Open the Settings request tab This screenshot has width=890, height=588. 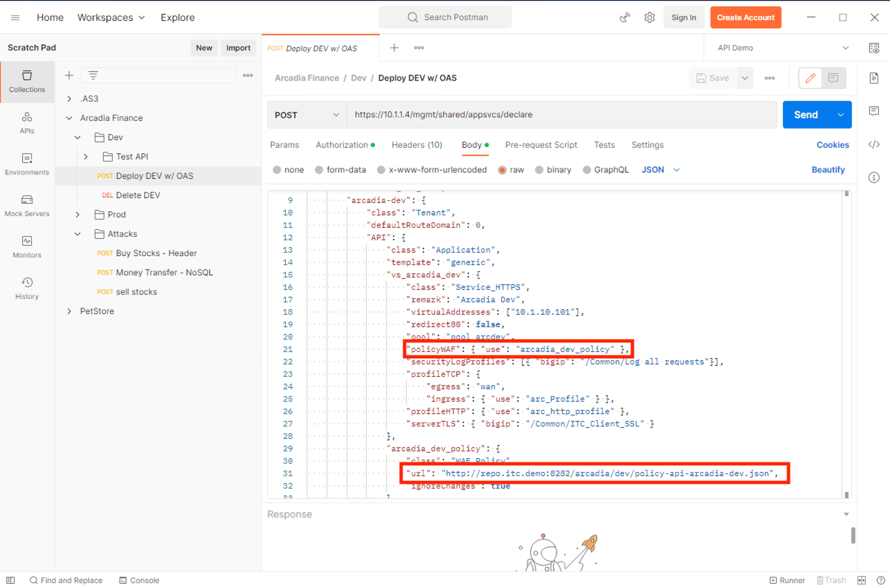coord(648,145)
